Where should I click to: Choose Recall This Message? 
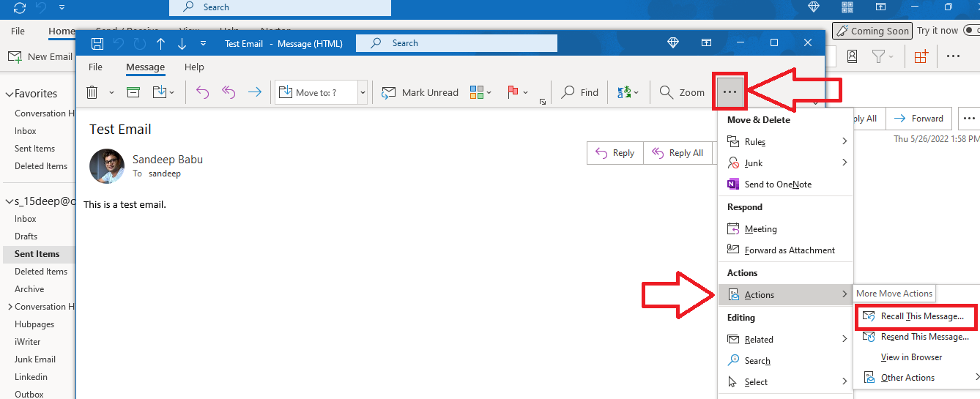(916, 316)
